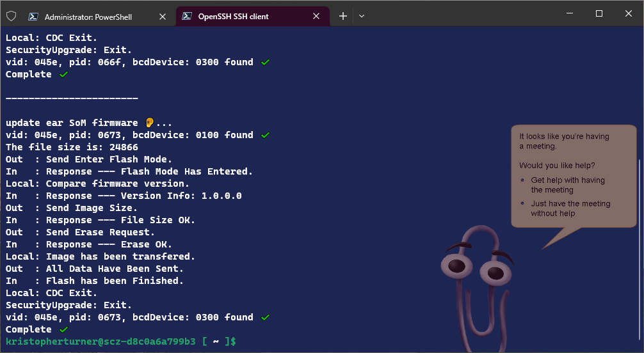Select the bullet beside "Get help with having the meeting"
Screen dimensions: 644x353
point(523,180)
